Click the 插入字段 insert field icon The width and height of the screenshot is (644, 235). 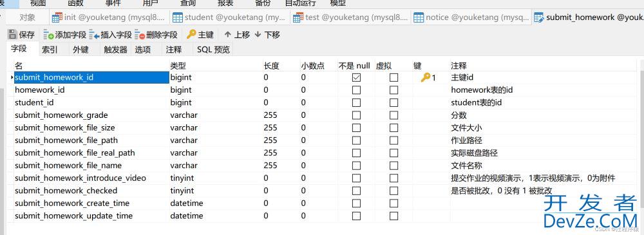pos(94,35)
